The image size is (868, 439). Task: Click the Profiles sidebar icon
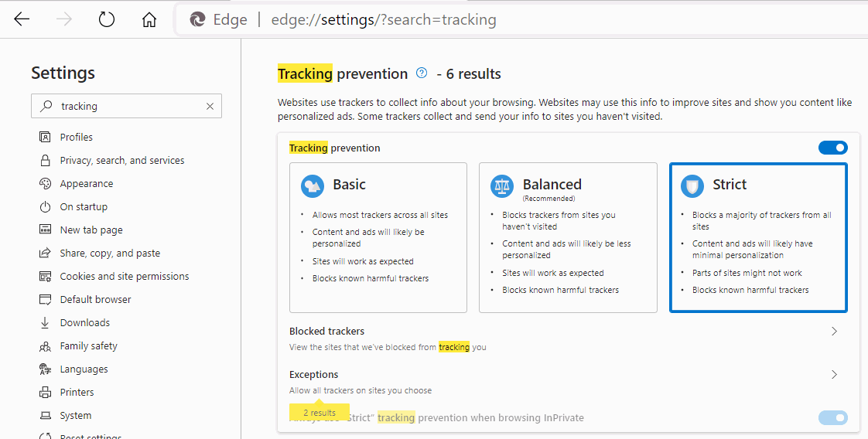tap(45, 137)
